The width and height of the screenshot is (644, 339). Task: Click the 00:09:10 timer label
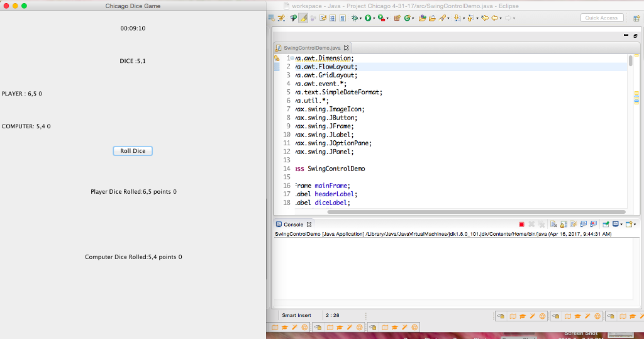pos(133,28)
